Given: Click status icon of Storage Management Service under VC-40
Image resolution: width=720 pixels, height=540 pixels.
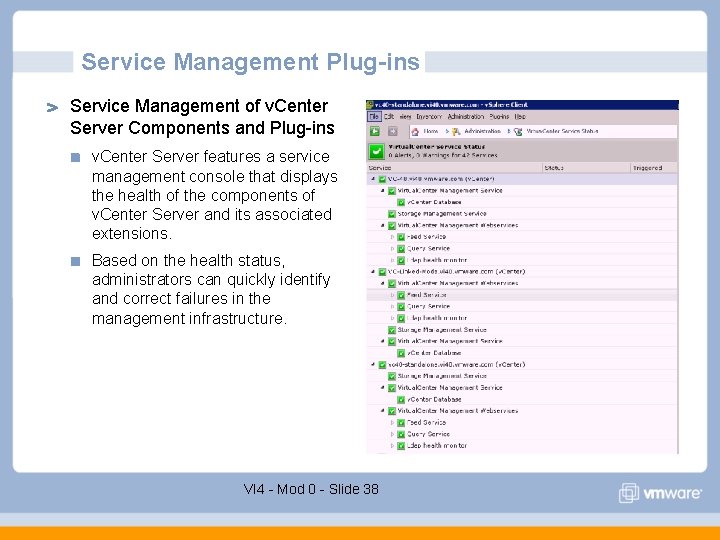Looking at the screenshot, I should (x=392, y=214).
